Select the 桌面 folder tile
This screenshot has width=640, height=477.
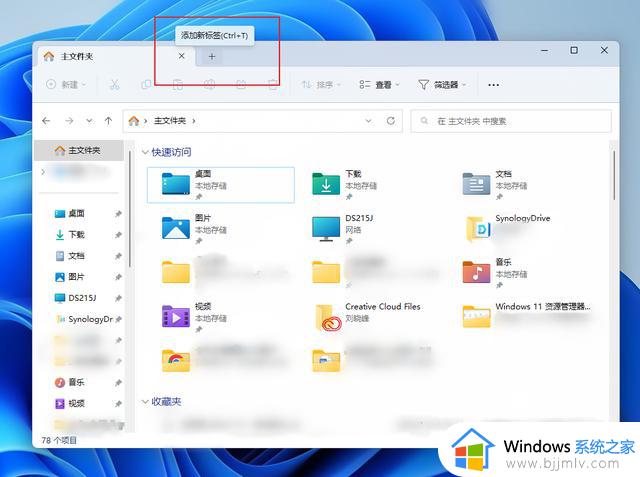[220, 185]
